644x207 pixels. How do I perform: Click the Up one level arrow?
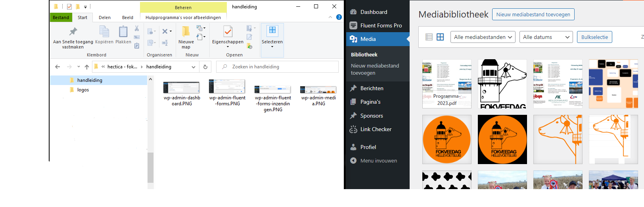pyautogui.click(x=87, y=67)
